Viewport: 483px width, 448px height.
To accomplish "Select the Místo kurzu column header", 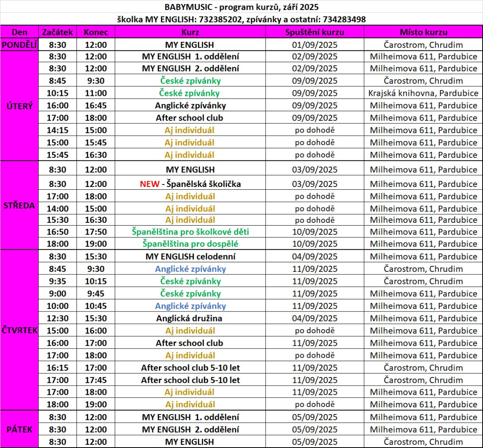I will click(x=423, y=32).
